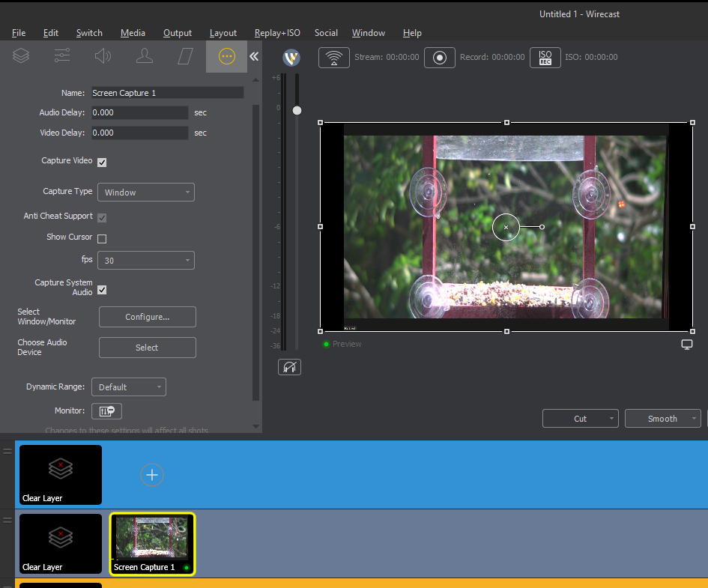
Task: Open the File menu
Action: point(19,33)
